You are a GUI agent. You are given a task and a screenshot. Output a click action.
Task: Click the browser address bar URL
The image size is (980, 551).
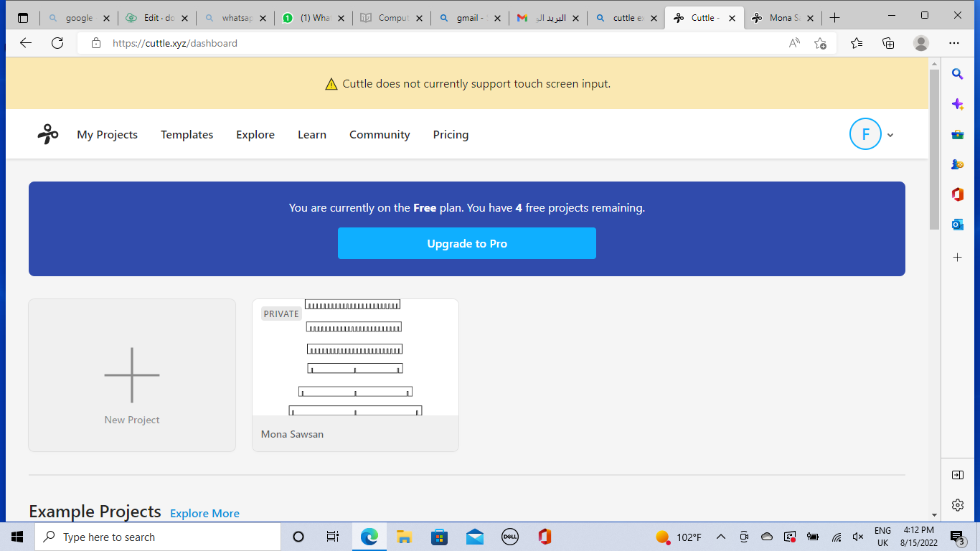[175, 43]
